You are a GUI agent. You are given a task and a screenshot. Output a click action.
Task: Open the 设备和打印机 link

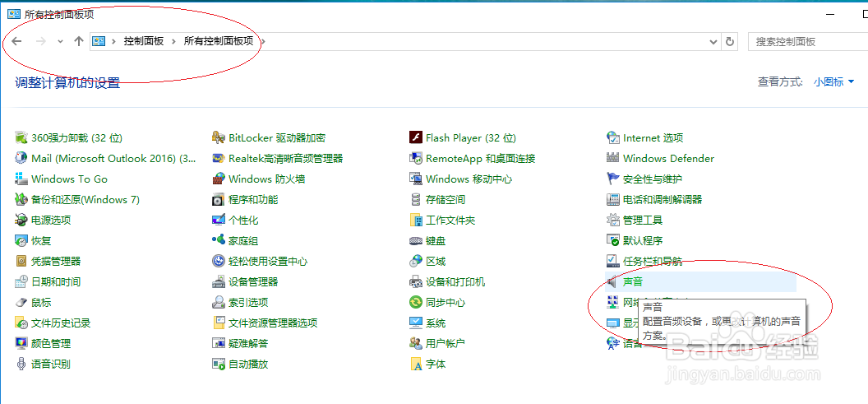[455, 281]
